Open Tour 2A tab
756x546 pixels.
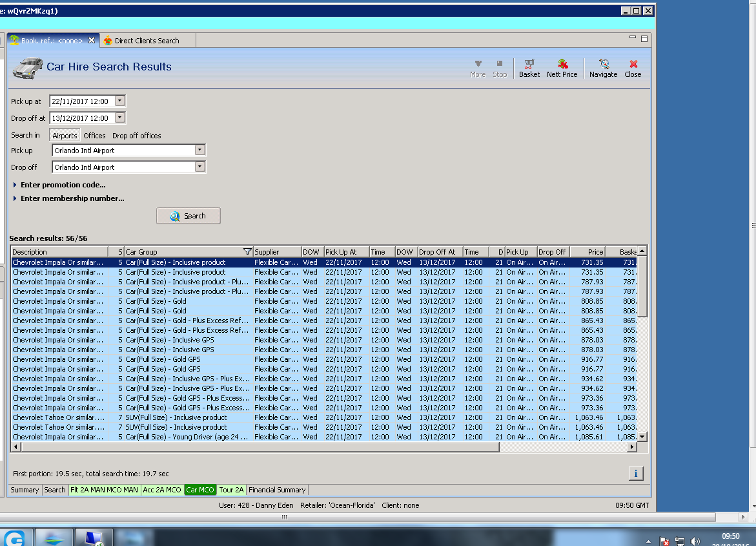click(231, 490)
